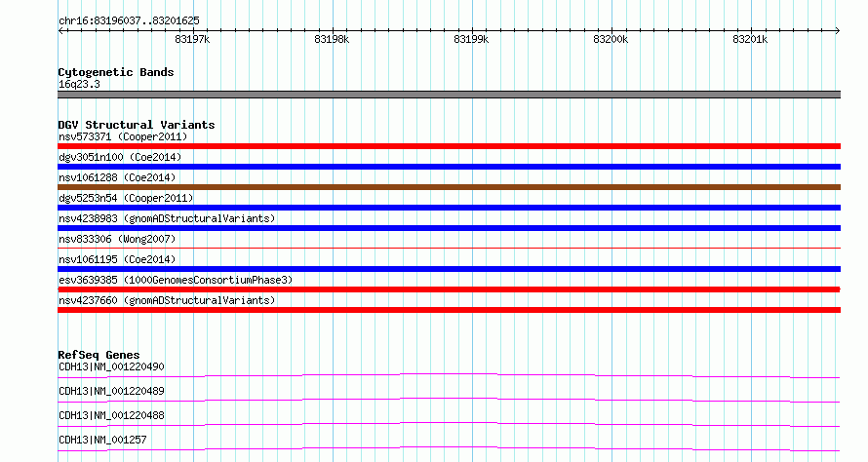Image resolution: width=868 pixels, height=462 pixels.
Task: Click the 83200k ruler tick label
Action: point(611,39)
